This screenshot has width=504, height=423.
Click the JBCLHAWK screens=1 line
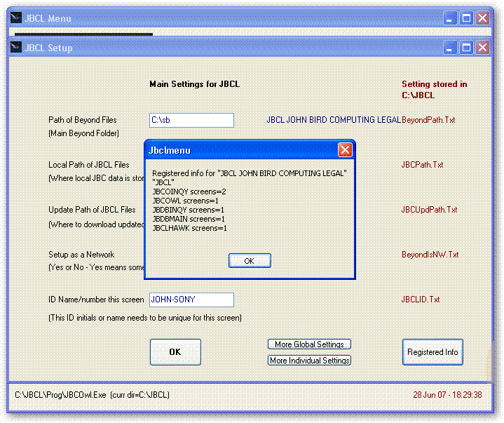(190, 228)
